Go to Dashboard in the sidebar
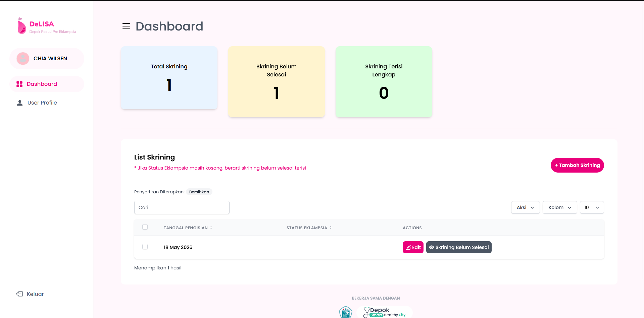The width and height of the screenshot is (644, 318). 47,84
